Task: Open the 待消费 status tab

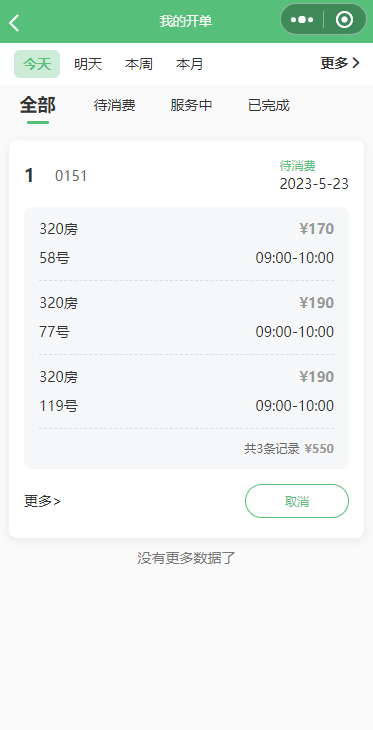Action: pyautogui.click(x=115, y=106)
